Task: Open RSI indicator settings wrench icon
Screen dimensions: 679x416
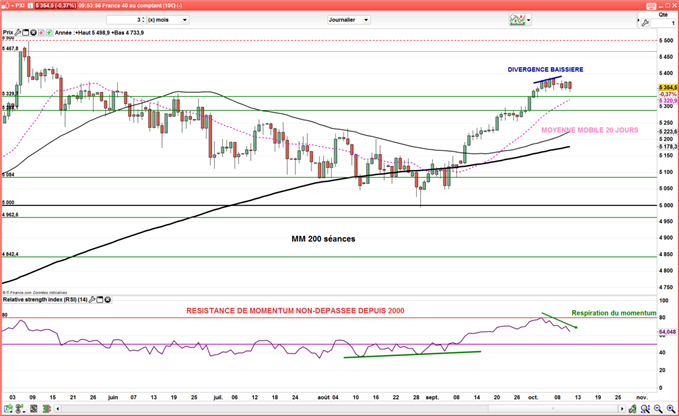Action: tap(92, 300)
